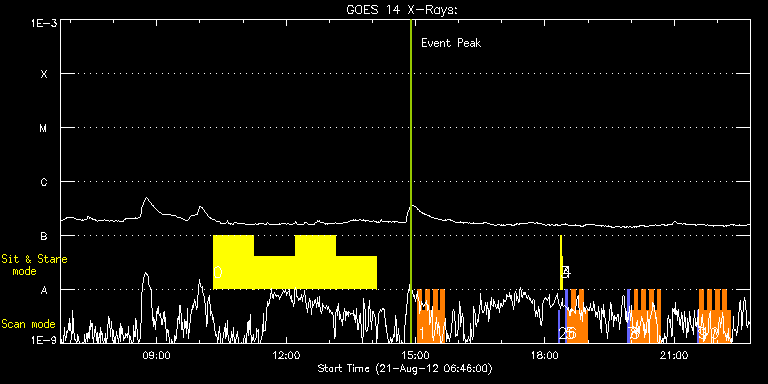Click the 15:00 time axis label
Viewport: 768px width, 384px height.
(415, 355)
